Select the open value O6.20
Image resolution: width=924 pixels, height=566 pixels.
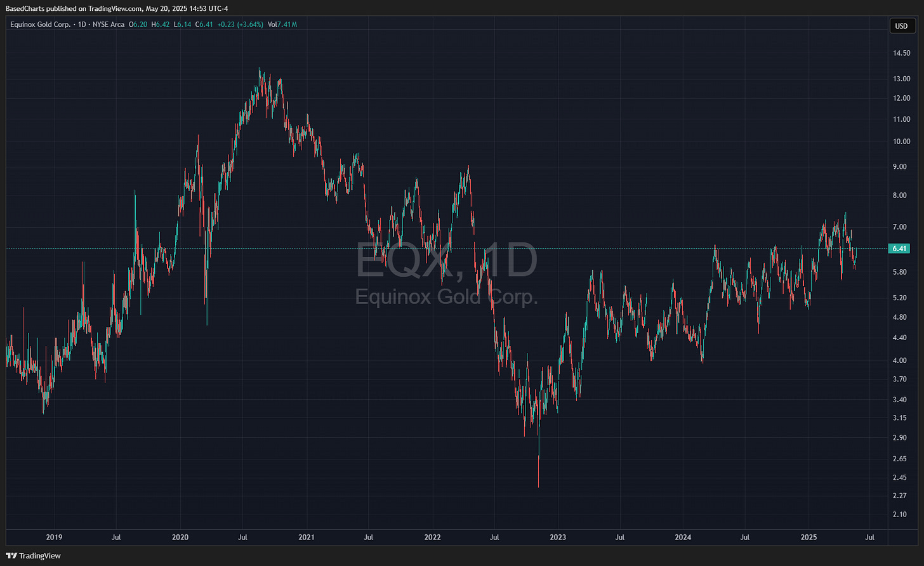coord(138,24)
